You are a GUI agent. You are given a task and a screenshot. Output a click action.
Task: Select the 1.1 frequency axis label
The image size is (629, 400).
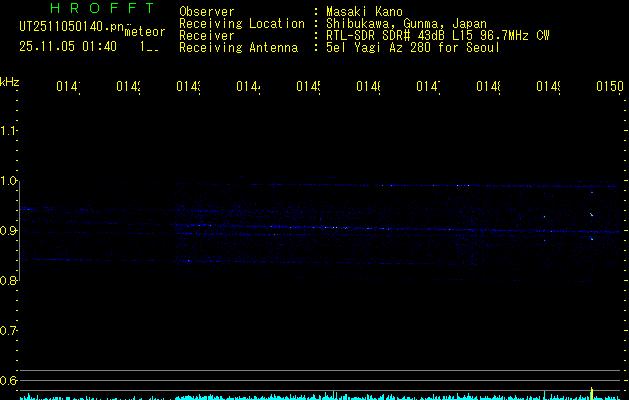click(x=10, y=131)
